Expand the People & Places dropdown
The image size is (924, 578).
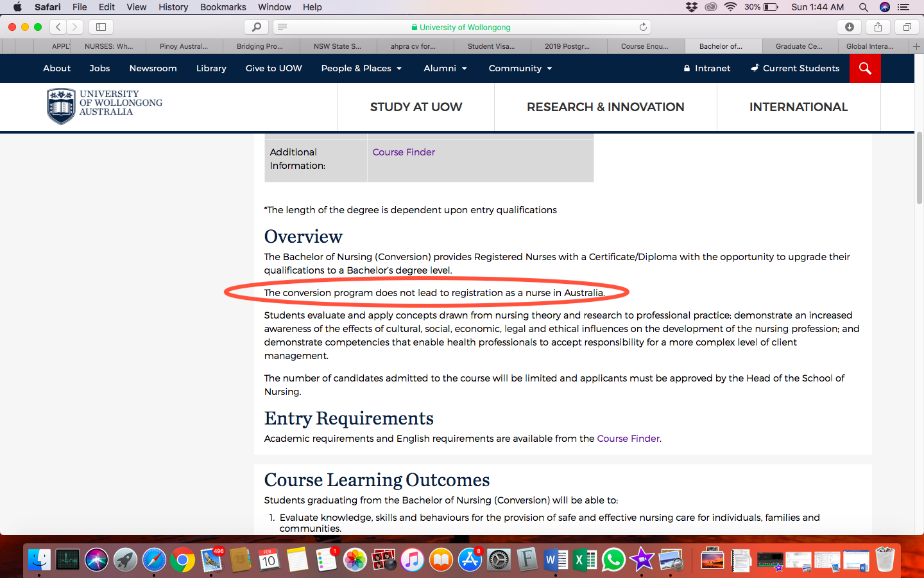tap(361, 68)
